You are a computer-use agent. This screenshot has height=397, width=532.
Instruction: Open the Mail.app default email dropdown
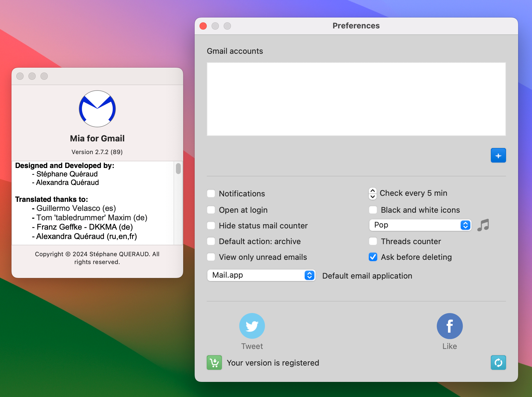261,275
